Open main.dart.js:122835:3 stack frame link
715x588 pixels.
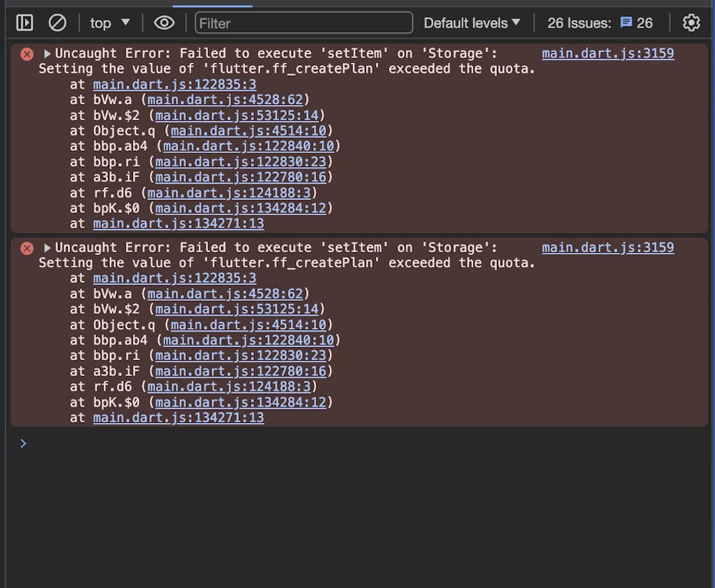click(174, 84)
